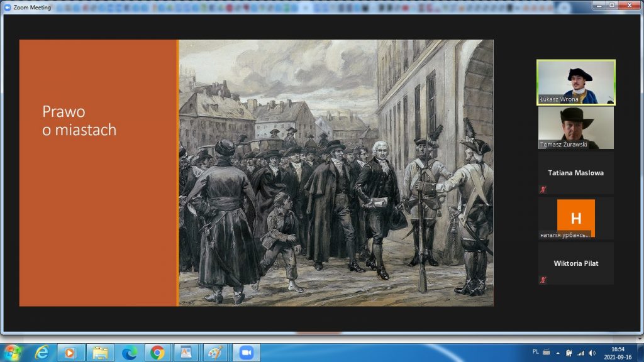Open File Explorer folder icon
Screen dimensions: 644x362
click(x=100, y=353)
